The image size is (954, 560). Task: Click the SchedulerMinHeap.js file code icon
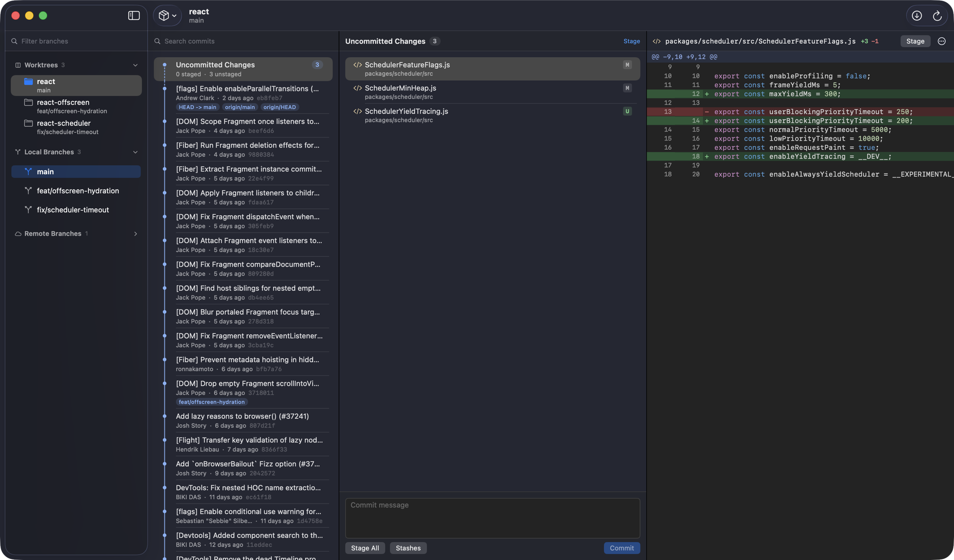click(x=357, y=88)
